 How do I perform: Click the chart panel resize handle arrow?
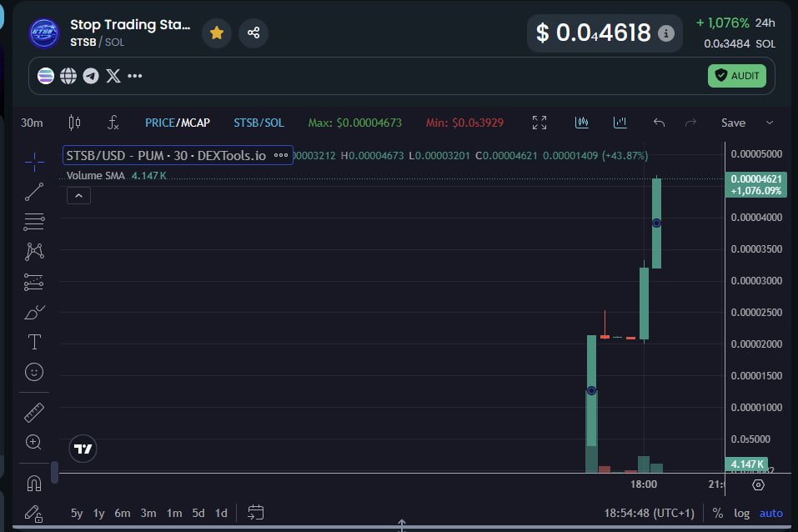(402, 524)
